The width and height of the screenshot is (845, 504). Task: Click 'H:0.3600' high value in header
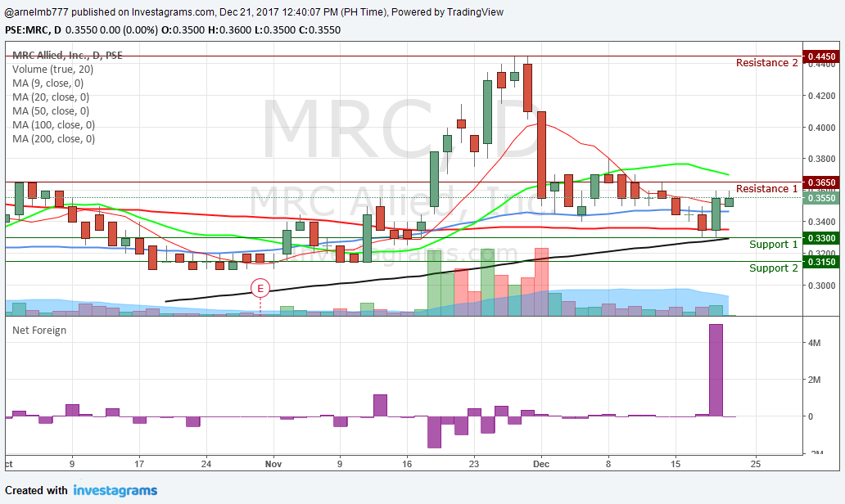click(229, 30)
